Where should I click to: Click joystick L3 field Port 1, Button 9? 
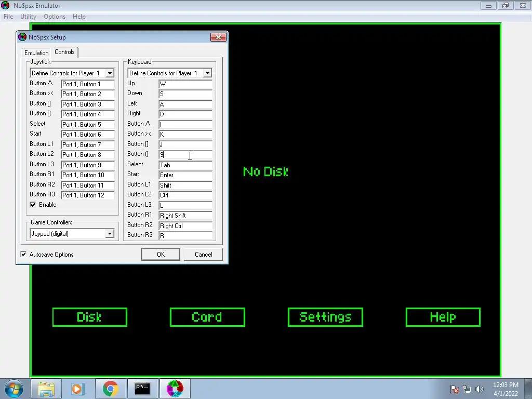(87, 165)
